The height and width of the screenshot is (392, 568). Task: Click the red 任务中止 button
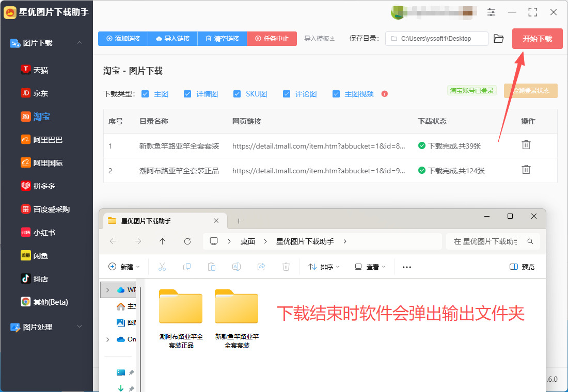[272, 38]
